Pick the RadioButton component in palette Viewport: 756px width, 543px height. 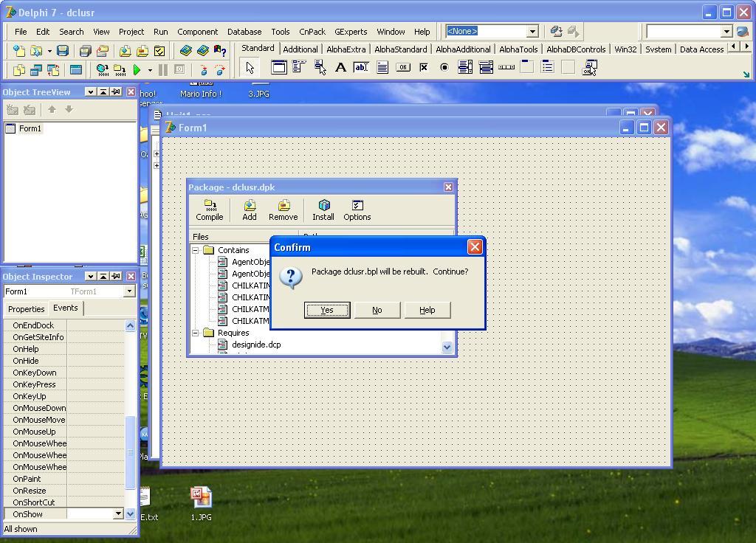444,67
